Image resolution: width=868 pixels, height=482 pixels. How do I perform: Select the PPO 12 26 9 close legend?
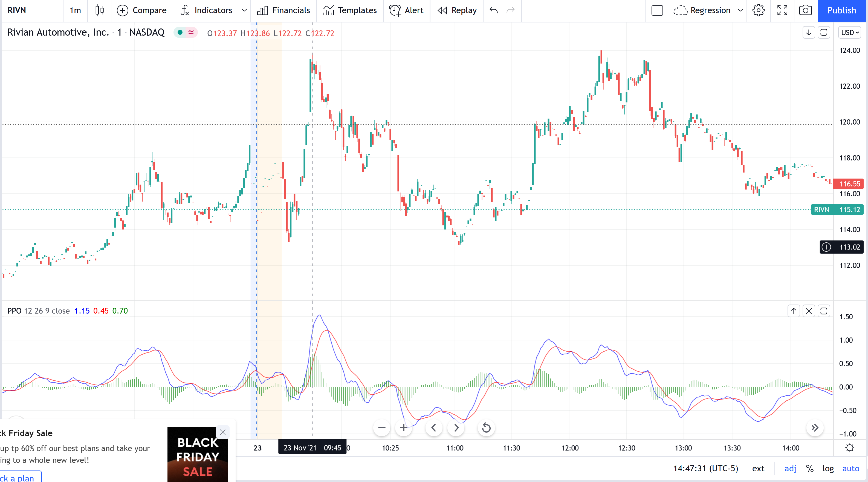pyautogui.click(x=38, y=311)
